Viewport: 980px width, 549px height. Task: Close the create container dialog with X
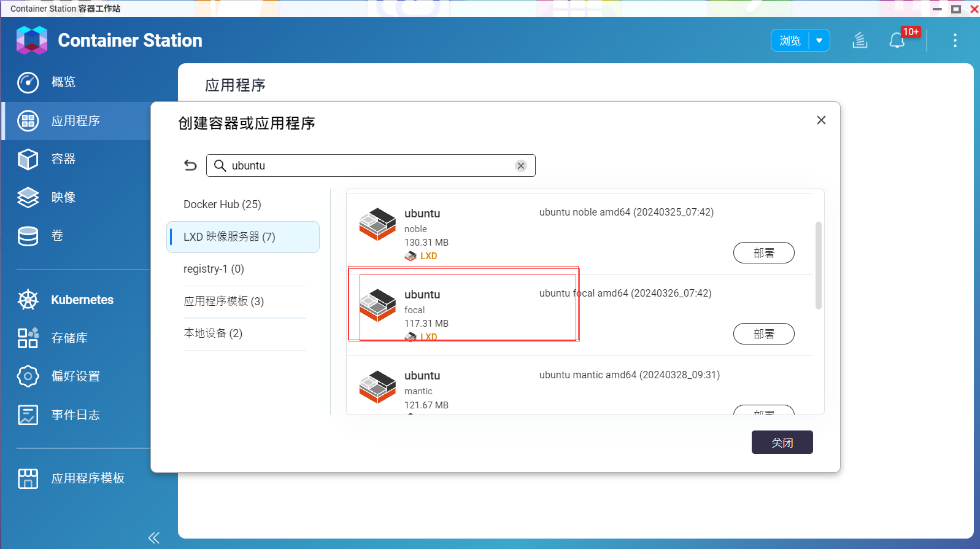[x=821, y=120]
